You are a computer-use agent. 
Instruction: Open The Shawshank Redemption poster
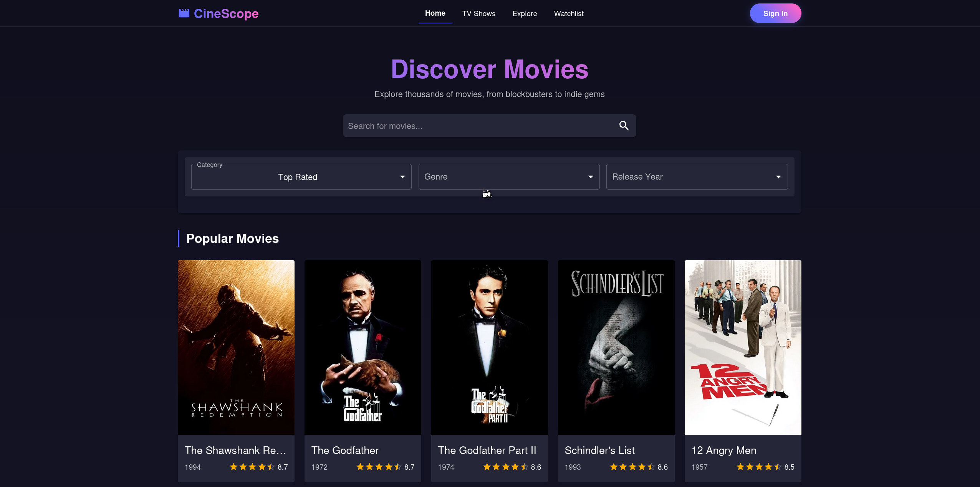236,347
